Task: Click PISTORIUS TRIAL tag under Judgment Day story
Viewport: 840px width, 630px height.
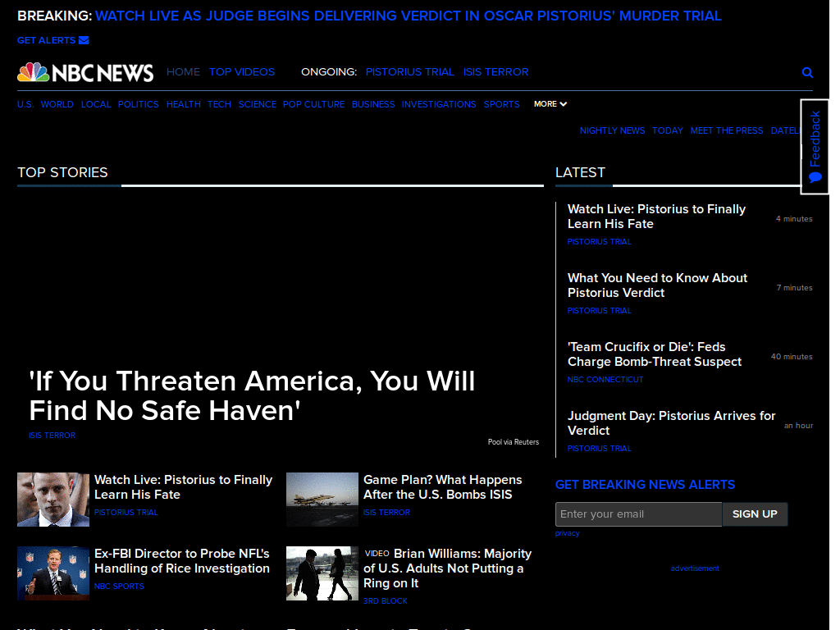Action: pos(599,449)
